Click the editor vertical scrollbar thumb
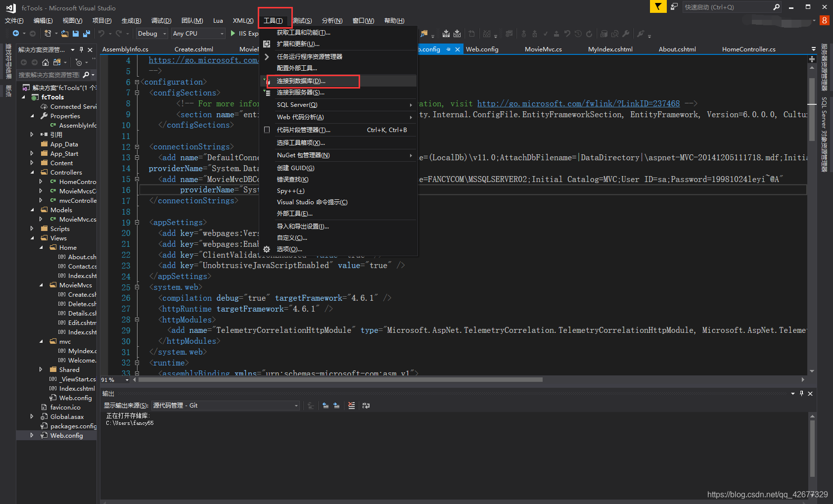833x504 pixels. 812,109
